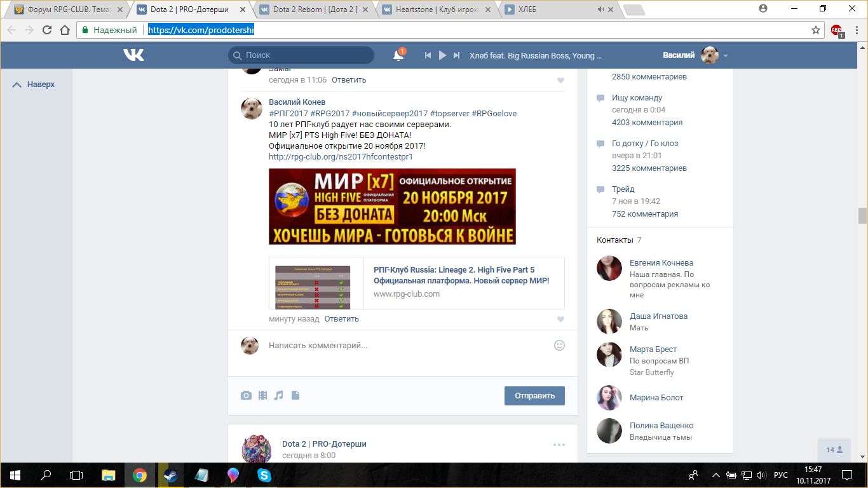Reply to the comment from 11:06
The image size is (868, 488).
click(349, 80)
